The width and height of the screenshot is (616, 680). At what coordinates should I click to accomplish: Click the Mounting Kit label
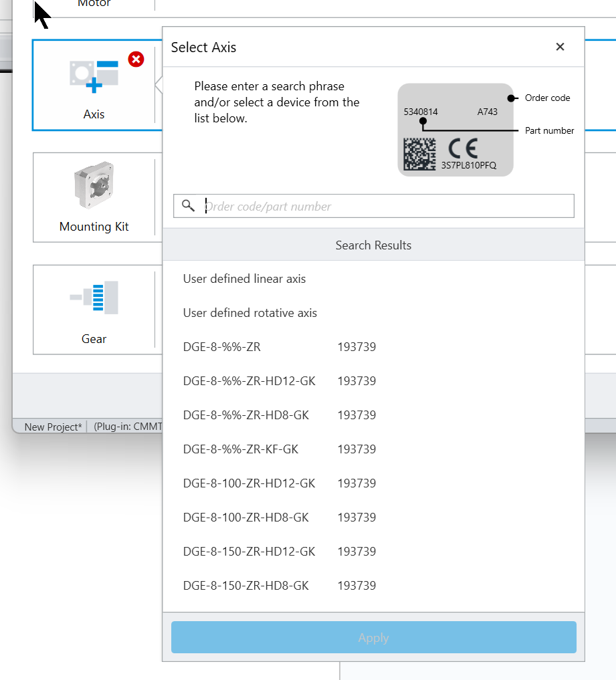pyautogui.click(x=94, y=227)
